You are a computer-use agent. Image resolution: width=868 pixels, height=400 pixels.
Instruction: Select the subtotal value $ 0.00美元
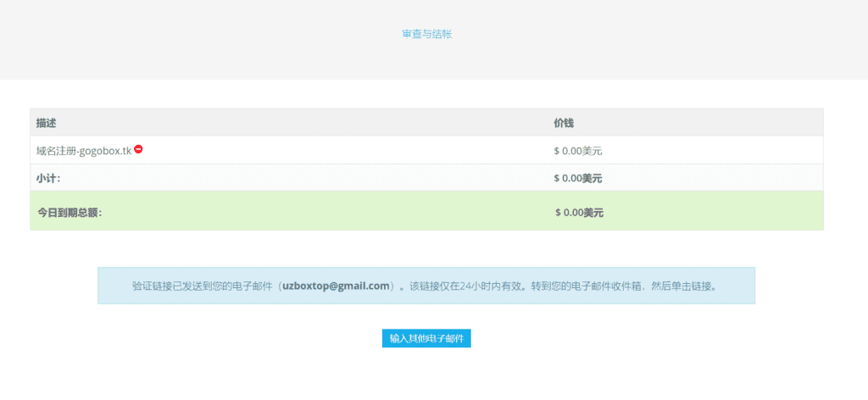click(x=578, y=178)
